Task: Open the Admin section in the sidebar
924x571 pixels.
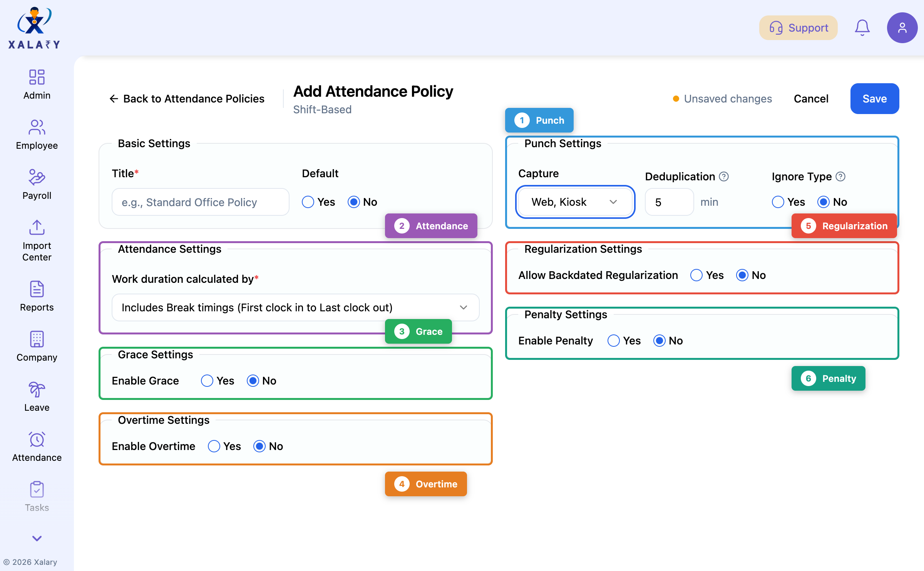Action: (x=37, y=84)
